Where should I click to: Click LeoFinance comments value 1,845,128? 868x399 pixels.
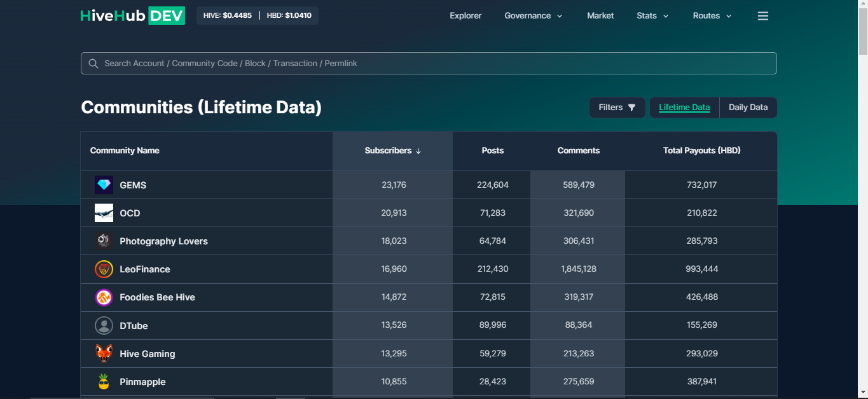click(x=579, y=269)
